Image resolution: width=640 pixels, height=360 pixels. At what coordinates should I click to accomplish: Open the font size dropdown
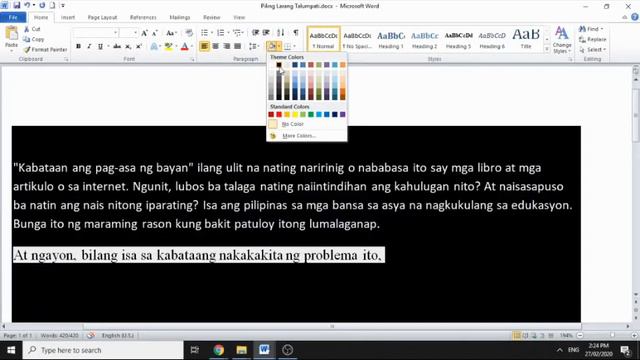(135, 33)
